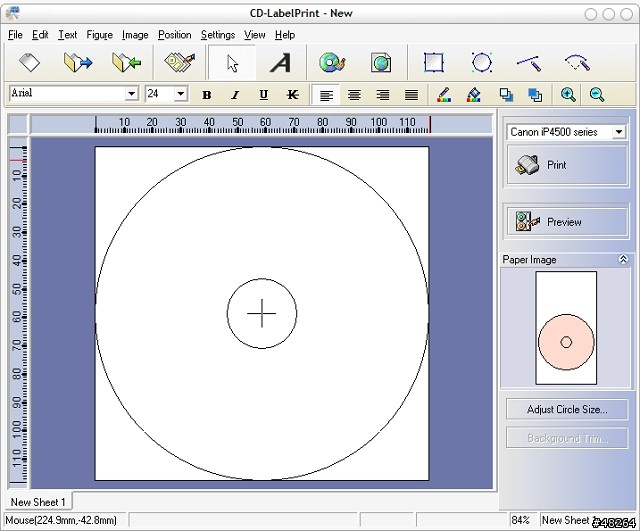Click the center crosshair of the disc
This screenshot has height=531, width=640.
[262, 313]
